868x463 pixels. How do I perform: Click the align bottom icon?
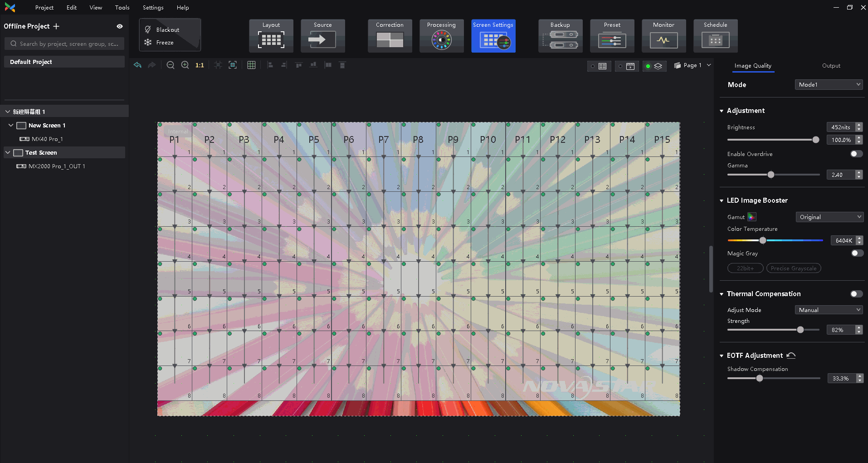click(313, 65)
